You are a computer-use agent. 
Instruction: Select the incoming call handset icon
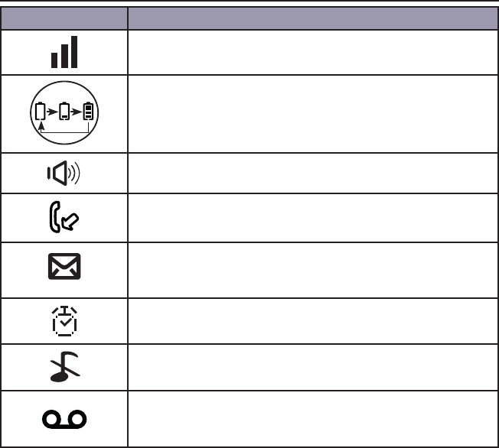[64, 217]
